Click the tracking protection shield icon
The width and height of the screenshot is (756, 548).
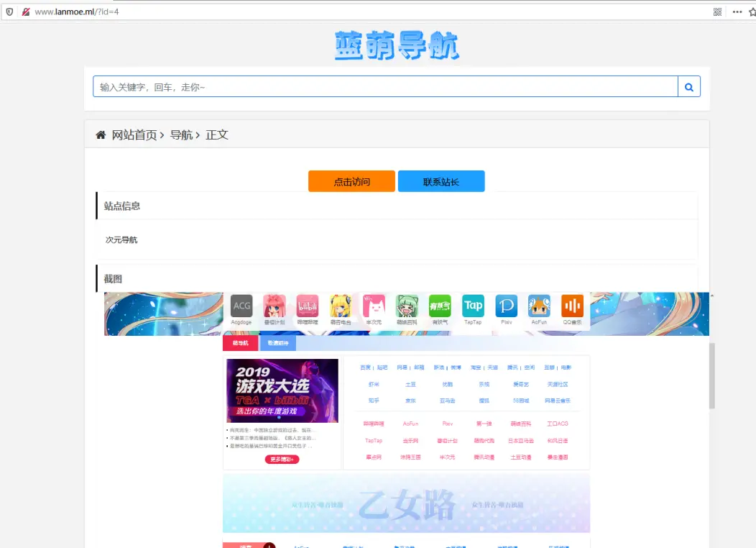(x=9, y=12)
